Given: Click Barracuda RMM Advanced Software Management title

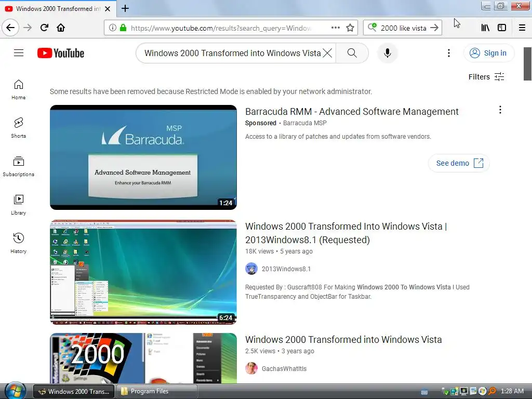Looking at the screenshot, I should pyautogui.click(x=352, y=112).
